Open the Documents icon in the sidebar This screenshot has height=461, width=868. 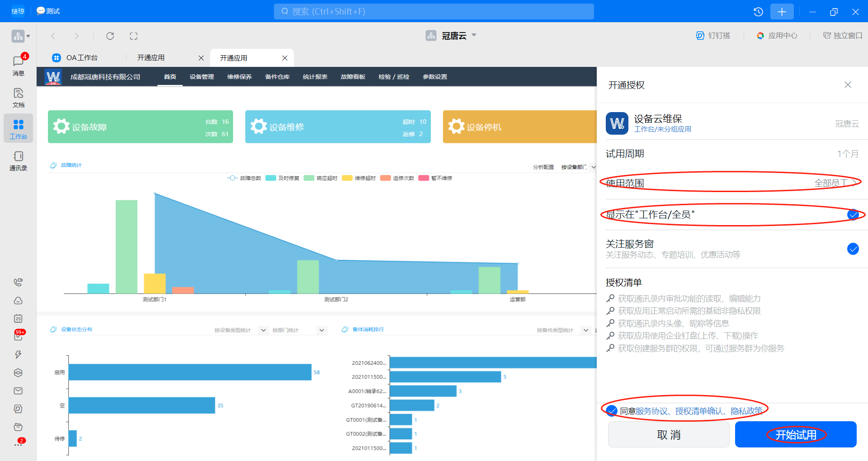[x=18, y=98]
